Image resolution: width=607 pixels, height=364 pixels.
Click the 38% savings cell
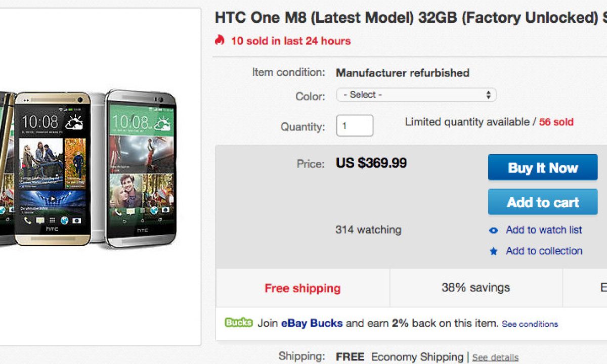click(475, 288)
